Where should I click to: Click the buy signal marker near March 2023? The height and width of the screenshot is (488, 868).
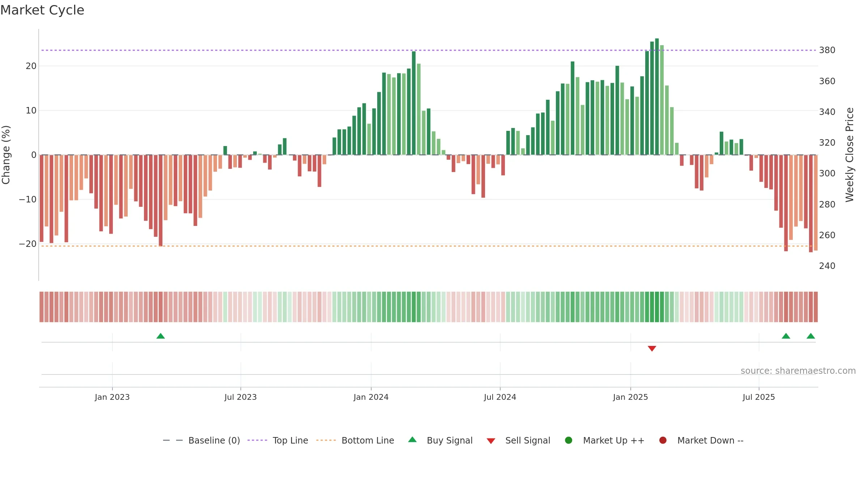pos(161,336)
